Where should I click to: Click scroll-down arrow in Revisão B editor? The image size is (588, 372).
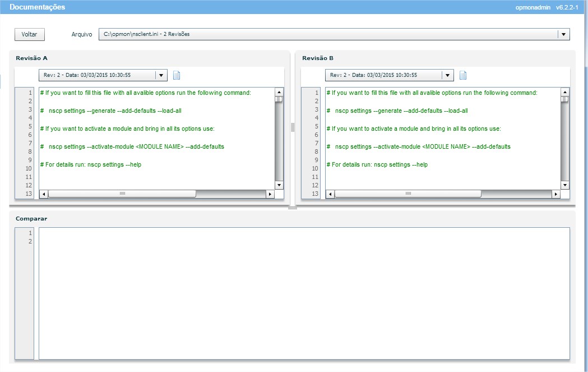click(565, 185)
